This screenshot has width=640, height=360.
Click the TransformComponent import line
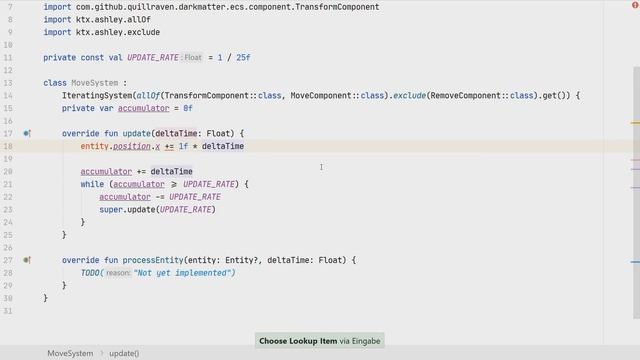pos(211,7)
